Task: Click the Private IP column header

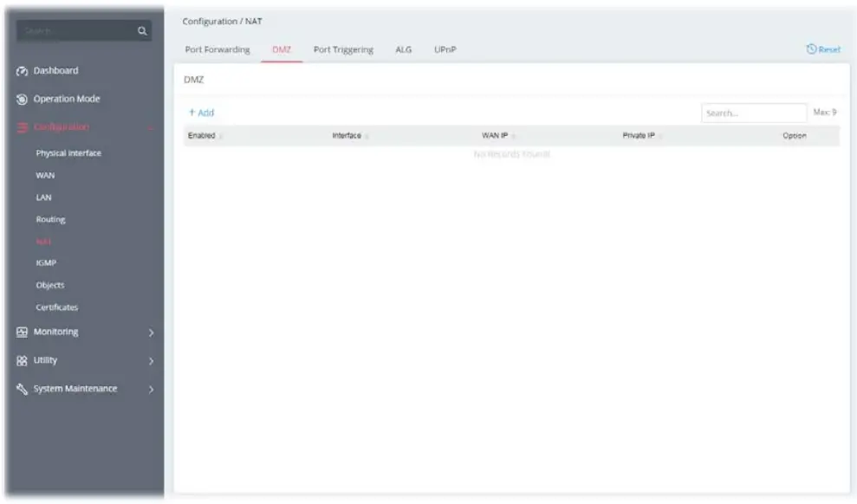Action: [639, 135]
